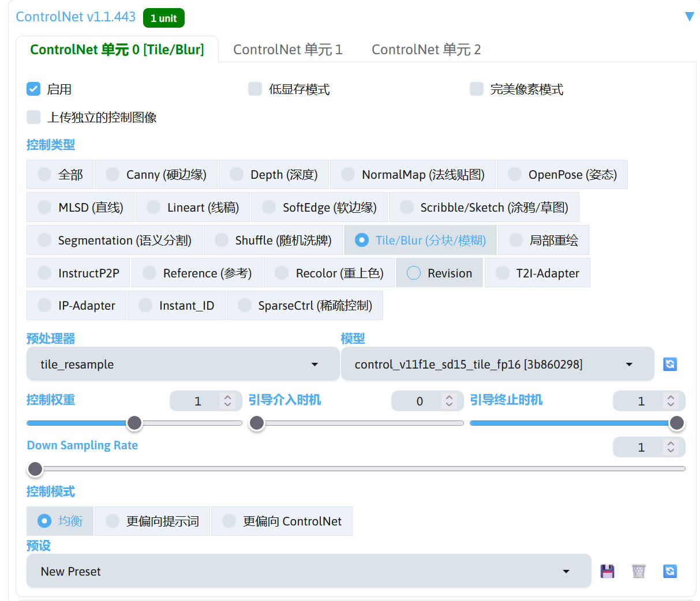The height and width of the screenshot is (601, 700).
Task: Save the current preset with floppy disk icon
Action: click(x=607, y=571)
